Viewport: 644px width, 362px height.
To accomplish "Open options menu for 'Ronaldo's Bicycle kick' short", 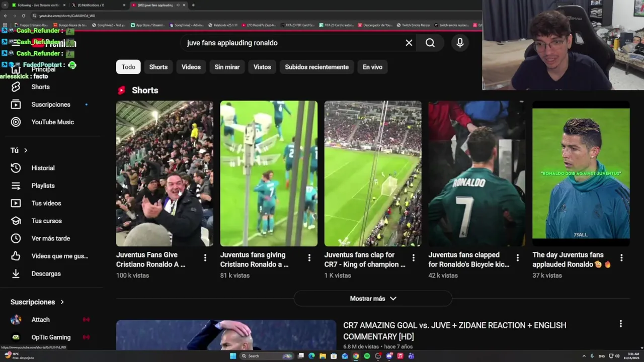I will [517, 258].
